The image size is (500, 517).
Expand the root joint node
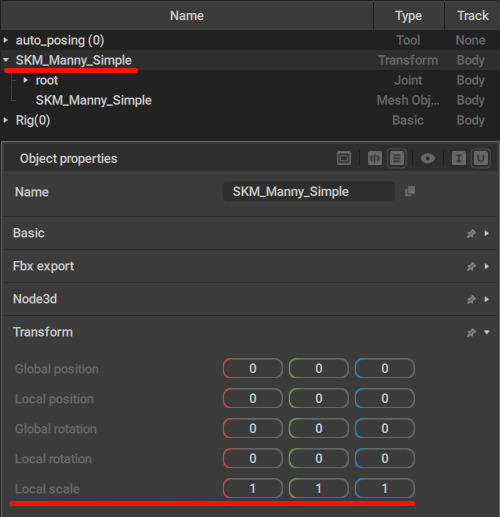point(26,80)
